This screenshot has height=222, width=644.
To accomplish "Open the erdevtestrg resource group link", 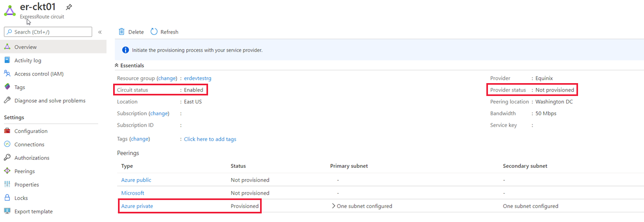I will (x=197, y=78).
